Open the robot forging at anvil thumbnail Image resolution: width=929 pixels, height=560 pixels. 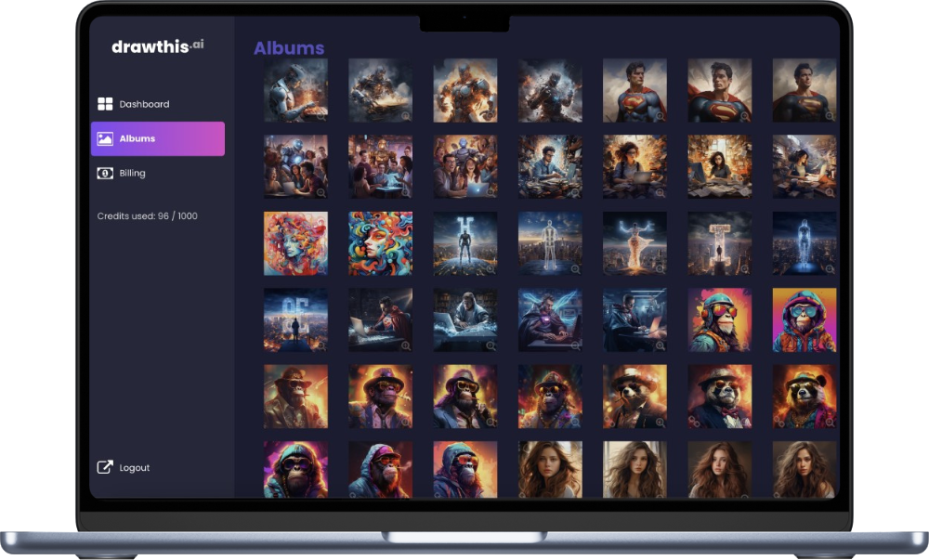click(x=295, y=91)
